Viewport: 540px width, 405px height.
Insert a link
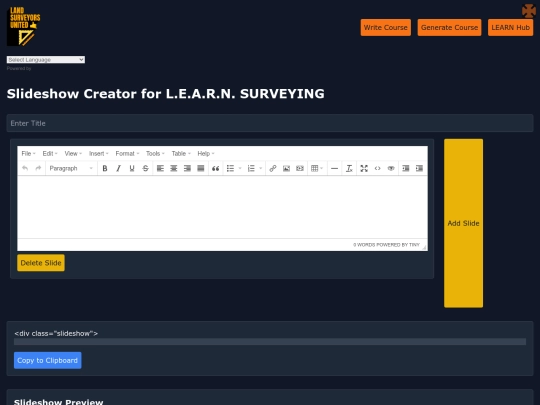[273, 168]
